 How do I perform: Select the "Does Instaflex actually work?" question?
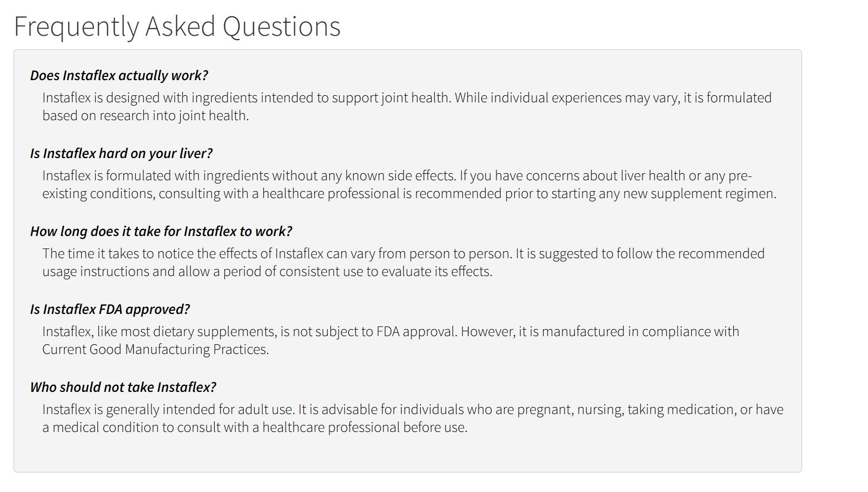[119, 75]
